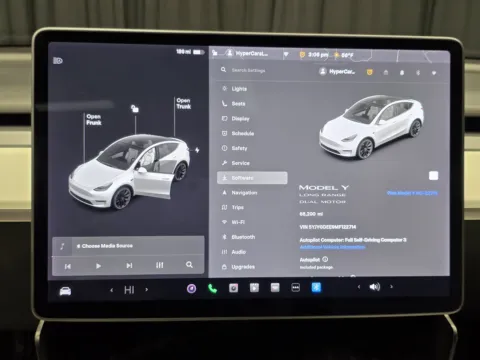The image size is (480, 360).
Task: Tap the Wi-Fi icon in settings header
Action: tap(434, 73)
